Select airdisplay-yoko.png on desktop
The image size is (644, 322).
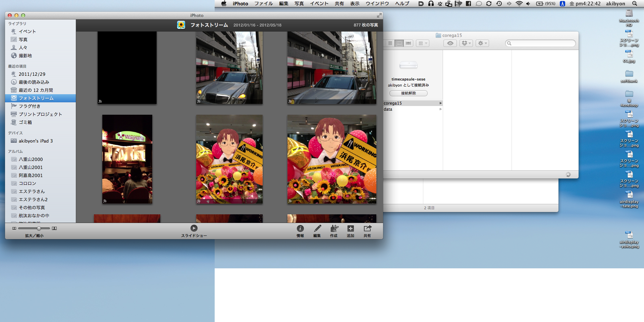(629, 239)
